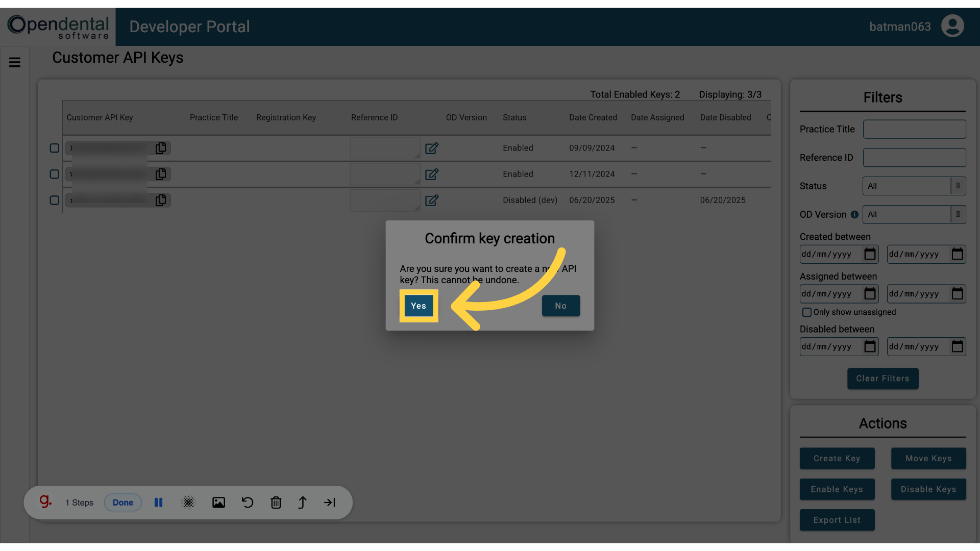Image resolution: width=980 pixels, height=551 pixels.
Task: Pause the step recording
Action: pyautogui.click(x=158, y=503)
